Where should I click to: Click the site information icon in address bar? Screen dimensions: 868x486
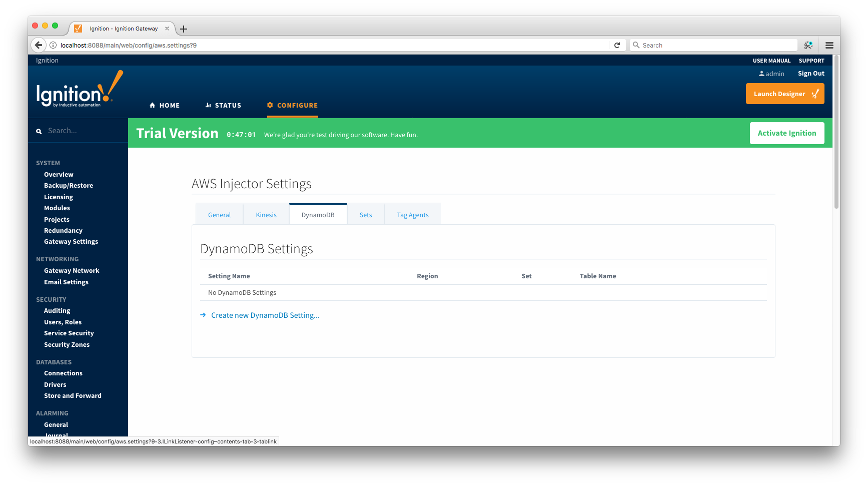tap(53, 45)
